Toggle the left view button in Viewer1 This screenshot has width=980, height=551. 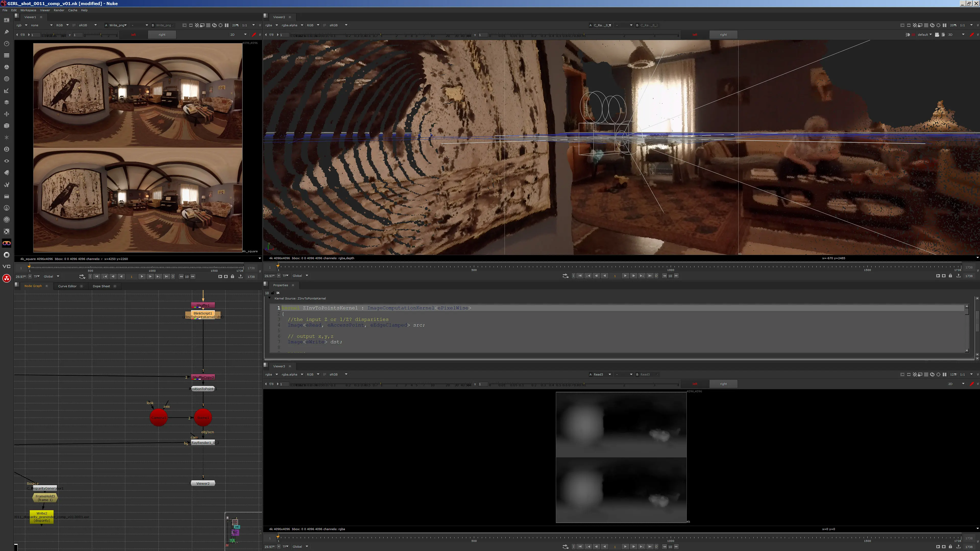tap(133, 35)
